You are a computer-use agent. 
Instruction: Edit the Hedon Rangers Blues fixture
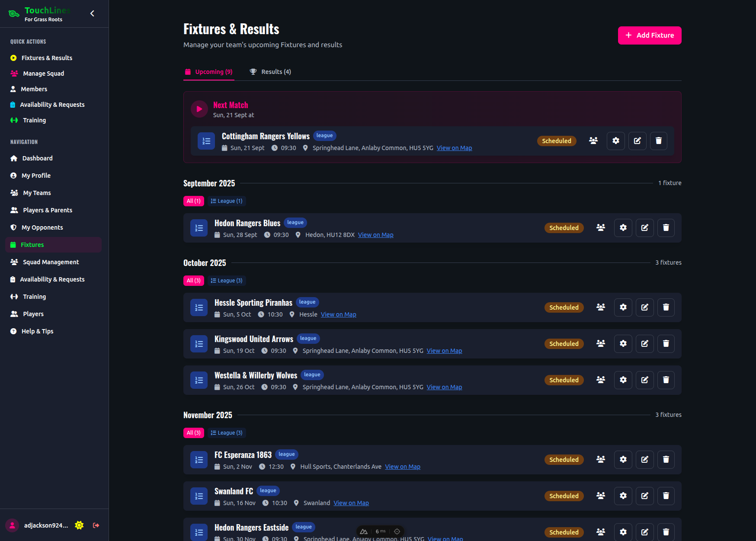pyautogui.click(x=644, y=228)
